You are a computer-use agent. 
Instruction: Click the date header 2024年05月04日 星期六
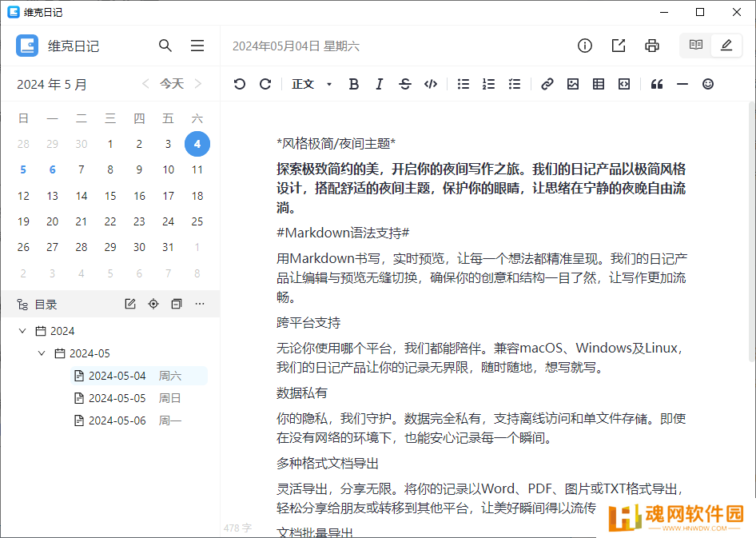pos(296,46)
